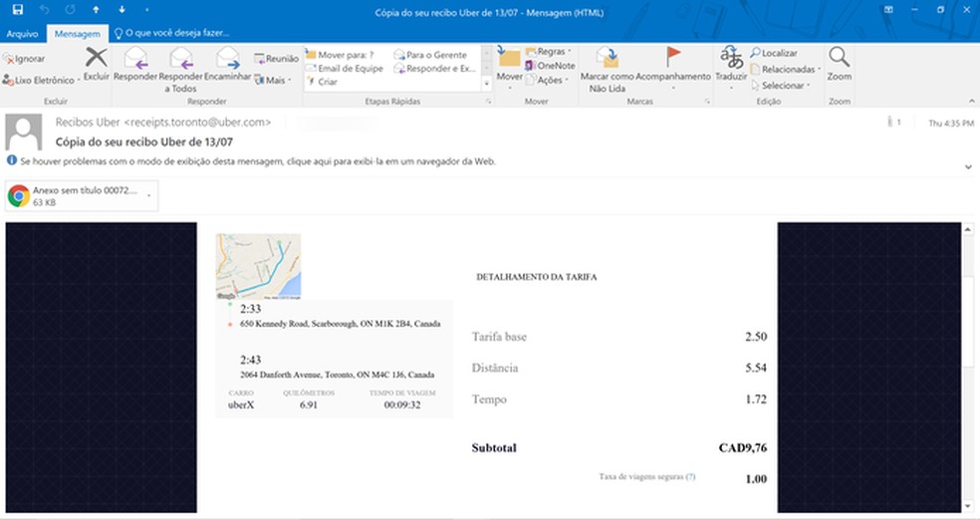The image size is (980, 520).
Task: Click Localizar to search the message
Action: pos(774,53)
